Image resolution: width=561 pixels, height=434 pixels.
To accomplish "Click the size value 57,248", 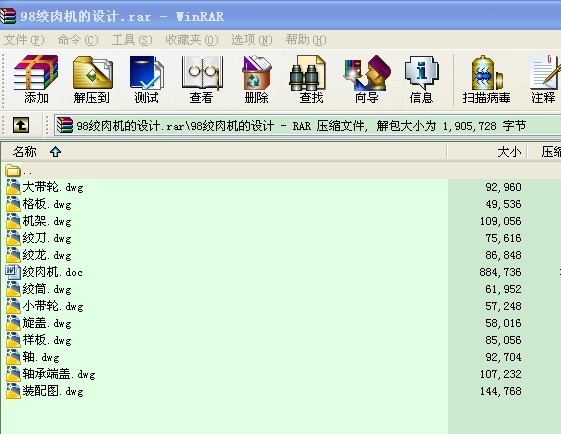I will pyautogui.click(x=503, y=306).
